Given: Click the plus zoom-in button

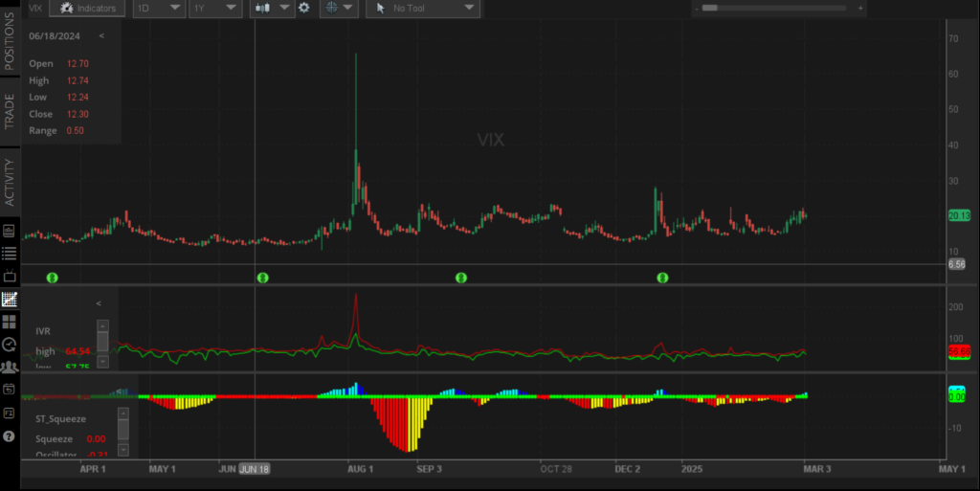Looking at the screenshot, I should coord(860,8).
